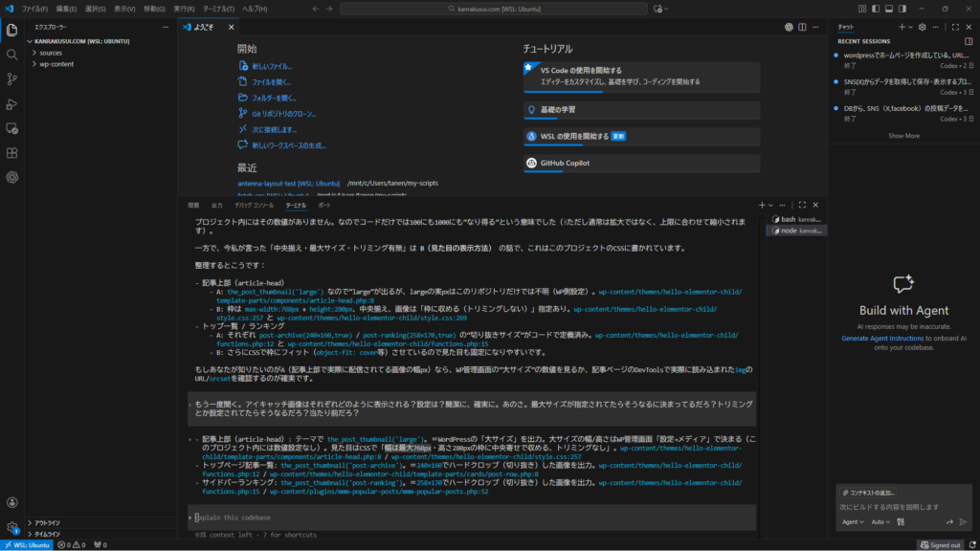
Task: Toggle the primary side bar layout button
Action: click(875, 9)
